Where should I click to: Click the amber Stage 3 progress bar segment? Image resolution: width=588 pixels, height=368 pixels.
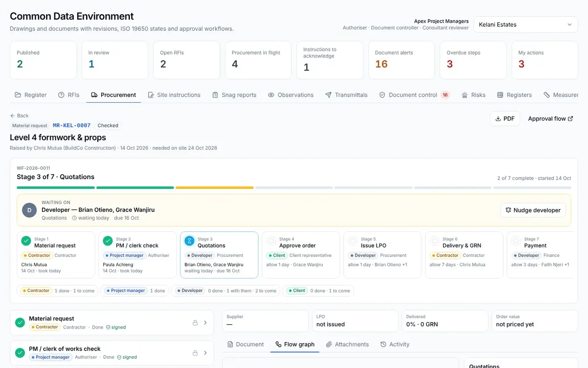pyautogui.click(x=215, y=188)
